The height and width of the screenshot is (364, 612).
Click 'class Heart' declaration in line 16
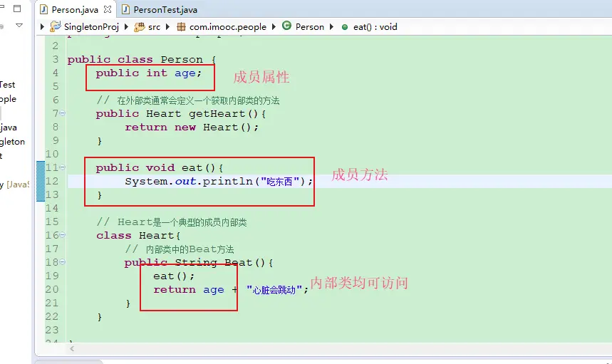pos(135,236)
